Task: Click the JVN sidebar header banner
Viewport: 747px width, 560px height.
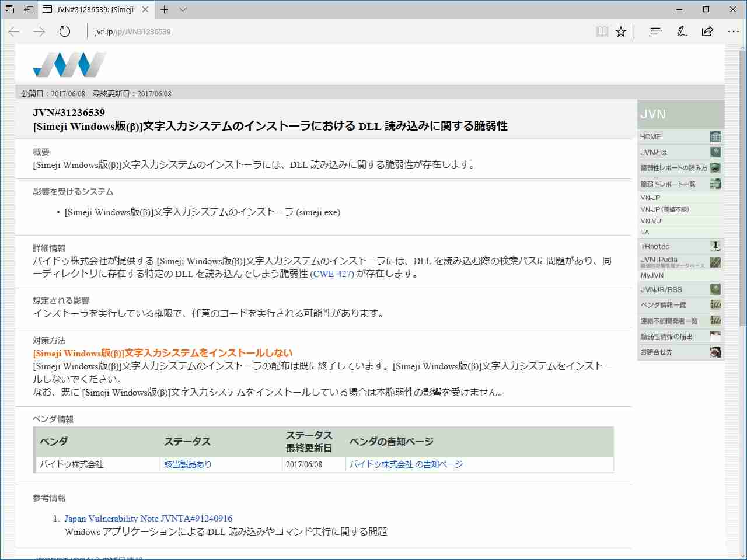Action: (680, 114)
